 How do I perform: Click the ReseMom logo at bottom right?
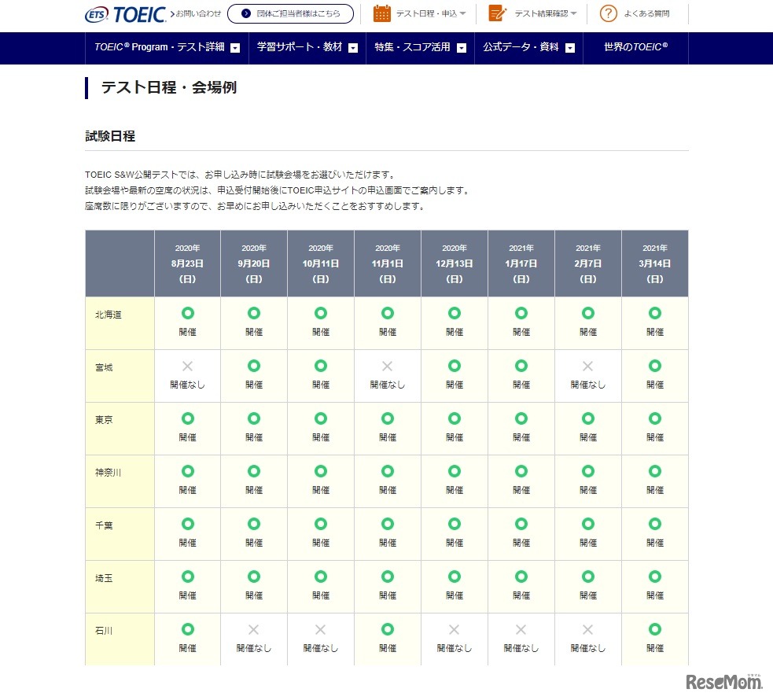722,682
